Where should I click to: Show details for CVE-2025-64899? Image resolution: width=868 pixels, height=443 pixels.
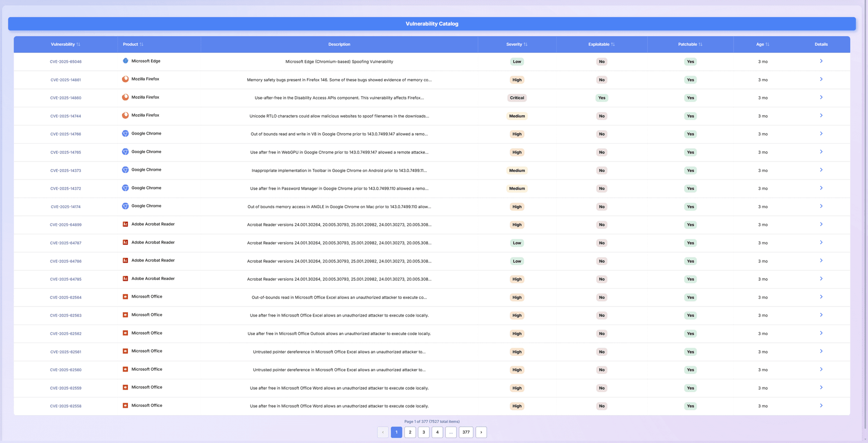(x=821, y=224)
